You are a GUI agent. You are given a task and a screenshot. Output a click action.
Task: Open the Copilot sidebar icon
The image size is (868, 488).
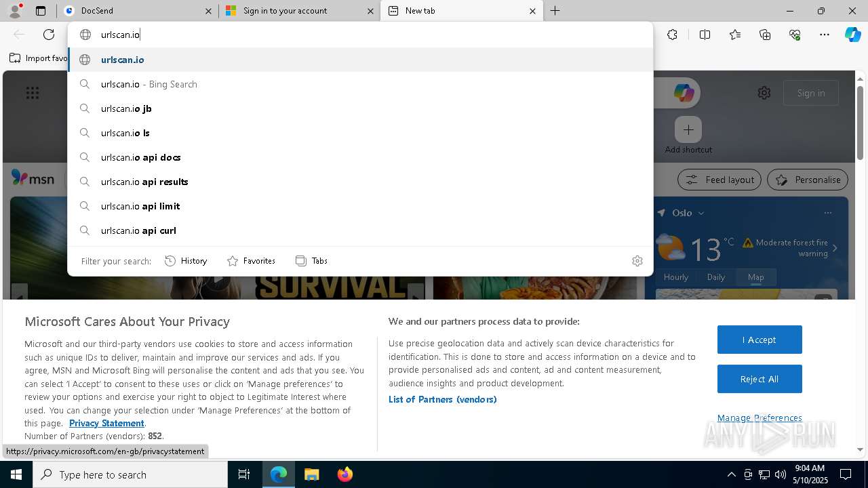click(853, 35)
